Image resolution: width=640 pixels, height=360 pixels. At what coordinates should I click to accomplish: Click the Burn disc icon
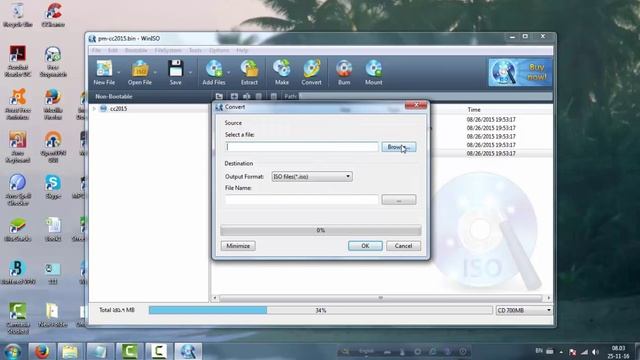(x=344, y=68)
